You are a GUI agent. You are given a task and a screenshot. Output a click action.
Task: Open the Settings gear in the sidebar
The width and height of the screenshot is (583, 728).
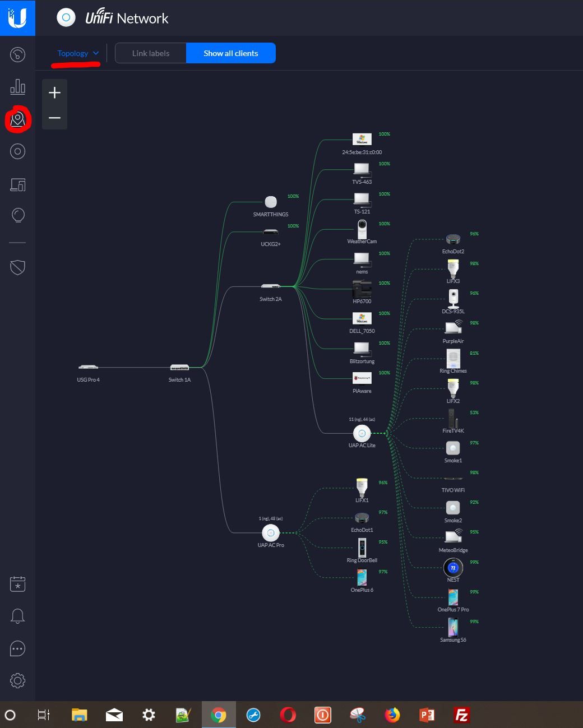(17, 681)
